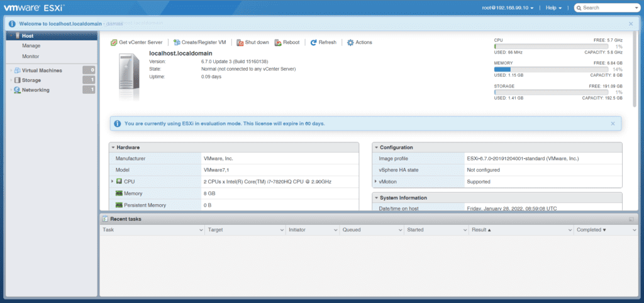This screenshot has height=303, width=644.
Task: Open the Actions gear menu
Action: (x=359, y=42)
